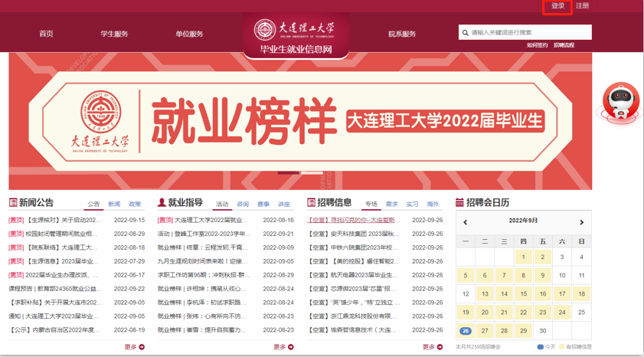
Task: Select second banner slide indicator
Action: [312, 173]
